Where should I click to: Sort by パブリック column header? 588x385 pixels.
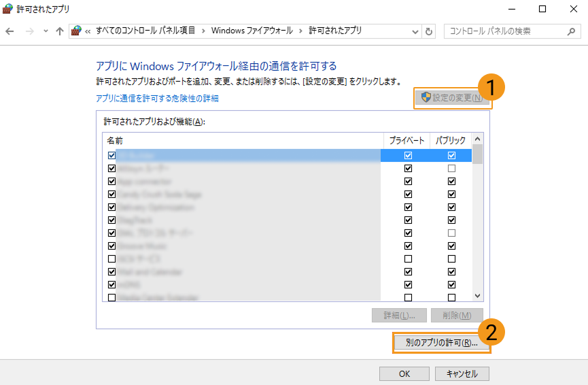pos(451,141)
